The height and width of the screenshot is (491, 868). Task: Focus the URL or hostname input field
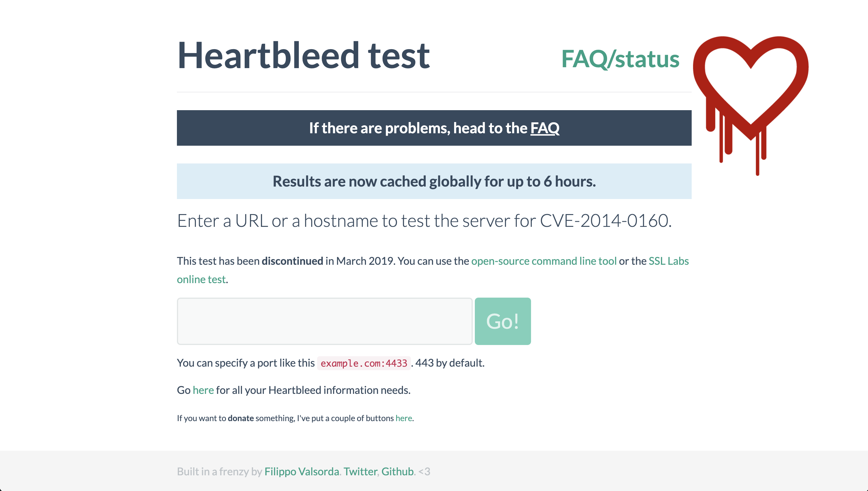(x=325, y=321)
